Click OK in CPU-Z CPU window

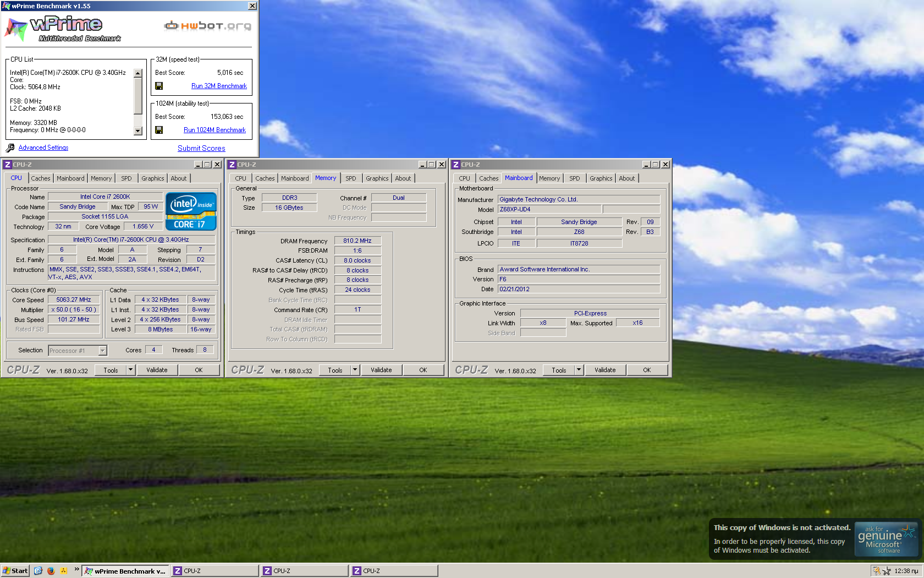point(199,370)
